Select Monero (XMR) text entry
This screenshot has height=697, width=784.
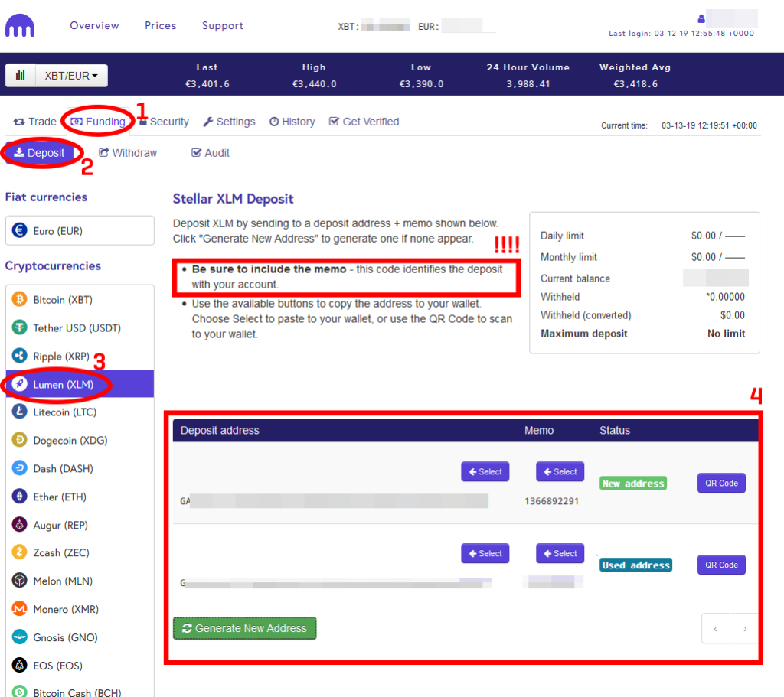[x=66, y=609]
